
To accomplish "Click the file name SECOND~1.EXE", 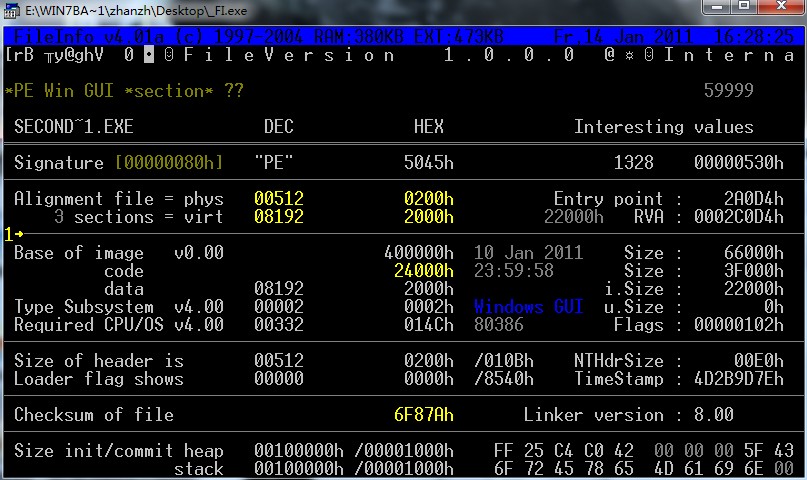I will click(x=74, y=127).
